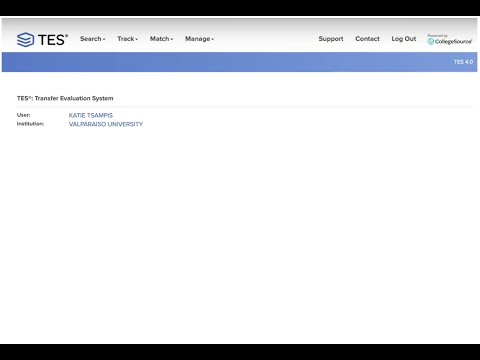
Task: Open the Contact link
Action: tap(367, 39)
